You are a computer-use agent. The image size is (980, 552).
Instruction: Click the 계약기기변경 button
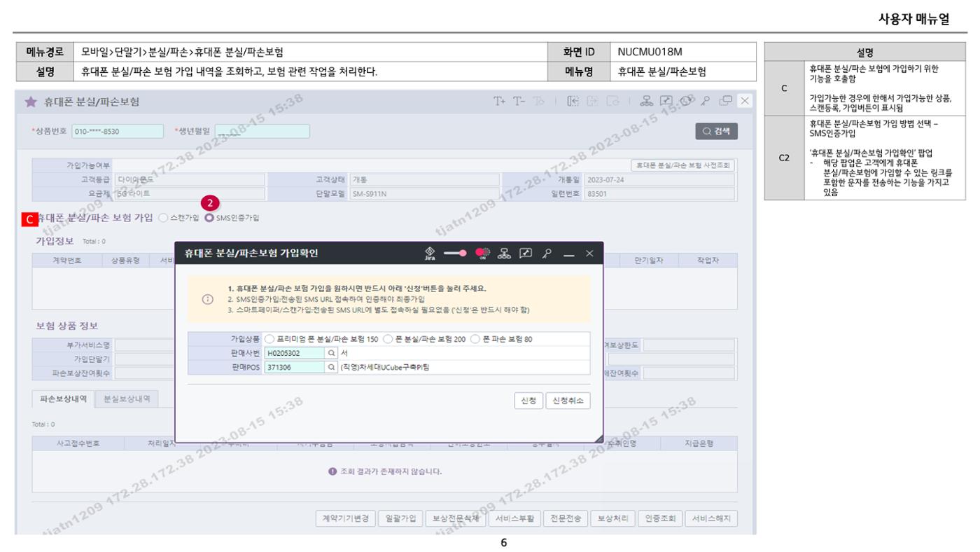pos(345,519)
